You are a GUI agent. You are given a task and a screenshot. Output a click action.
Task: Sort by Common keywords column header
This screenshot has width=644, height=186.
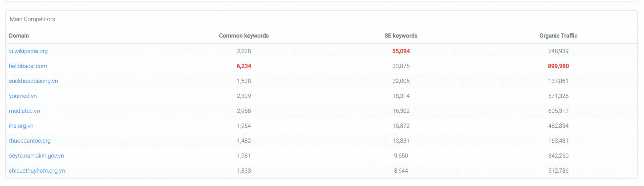(244, 36)
